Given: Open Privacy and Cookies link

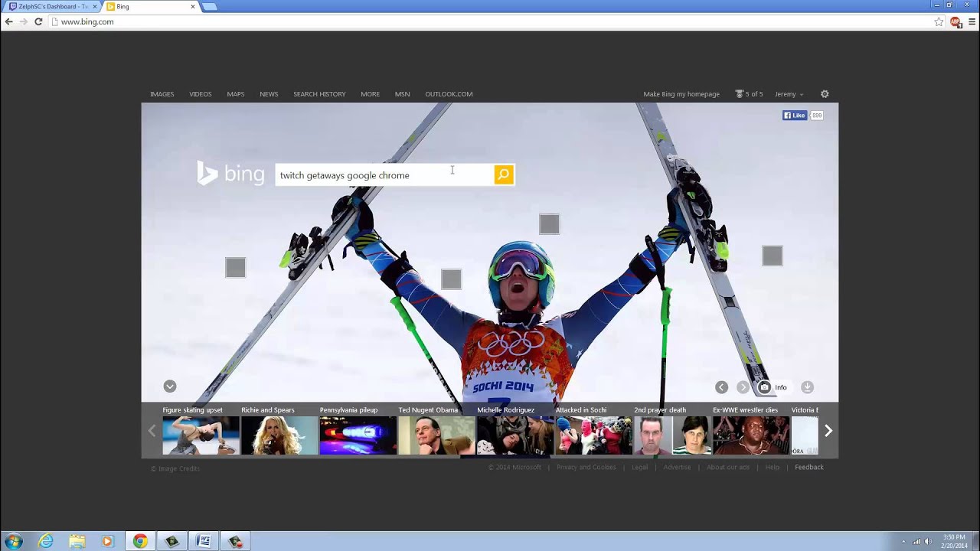Looking at the screenshot, I should pos(586,467).
